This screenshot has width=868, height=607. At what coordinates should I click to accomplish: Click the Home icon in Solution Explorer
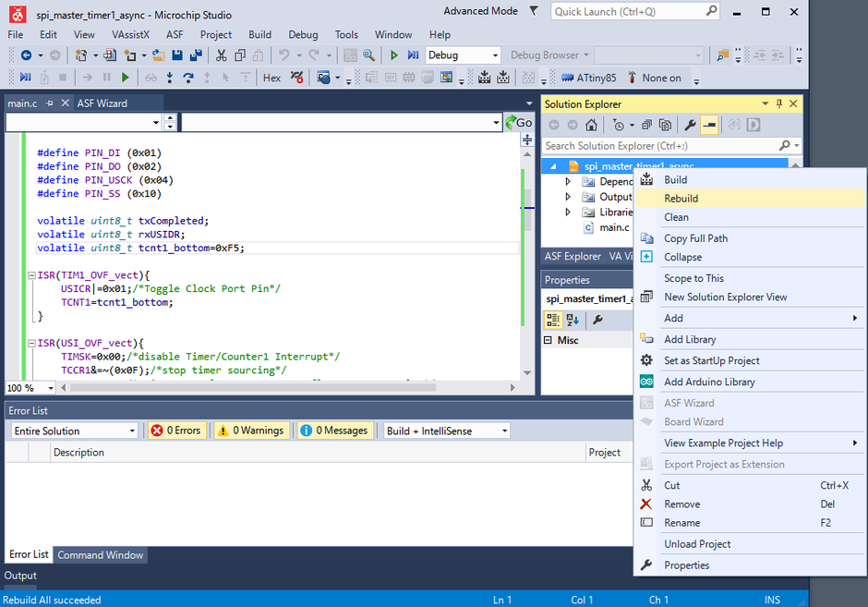tap(591, 125)
